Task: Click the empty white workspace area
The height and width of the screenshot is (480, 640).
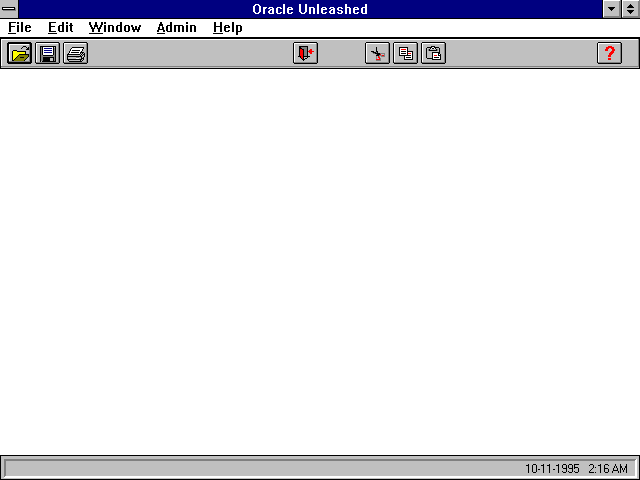Action: pos(320,260)
